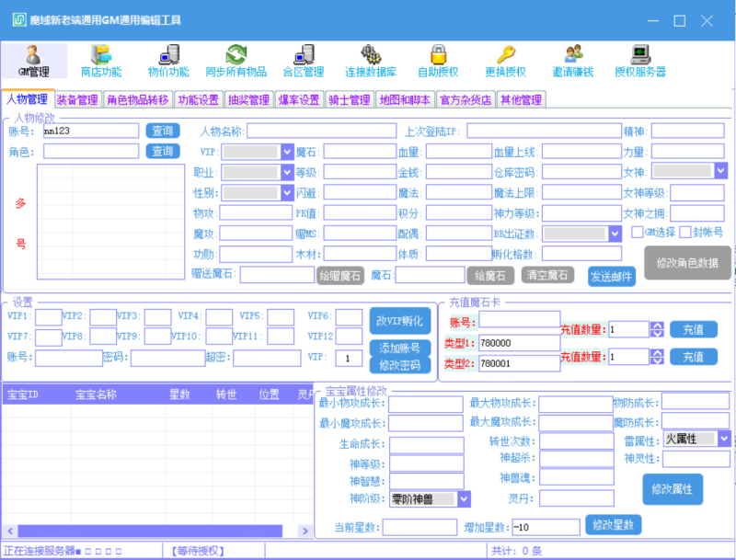The width and height of the screenshot is (736, 560).
Task: Open the 骑士管理 tab
Action: click(x=350, y=100)
